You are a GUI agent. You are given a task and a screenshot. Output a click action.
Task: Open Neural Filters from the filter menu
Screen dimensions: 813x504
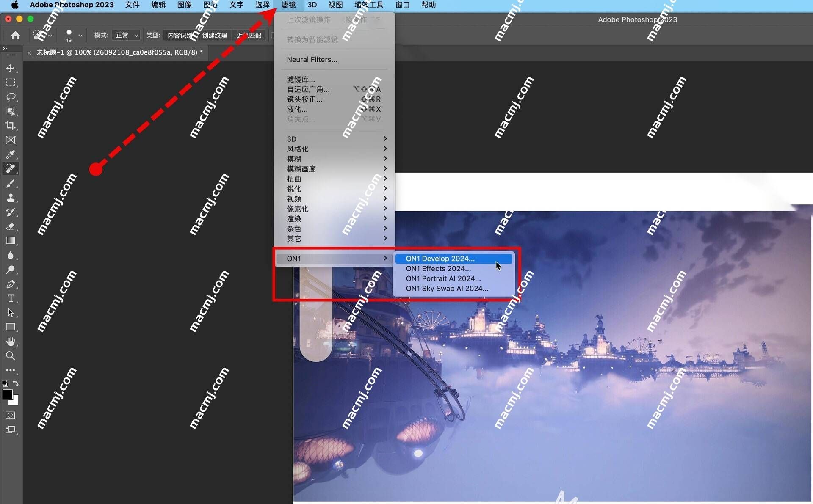335,60
